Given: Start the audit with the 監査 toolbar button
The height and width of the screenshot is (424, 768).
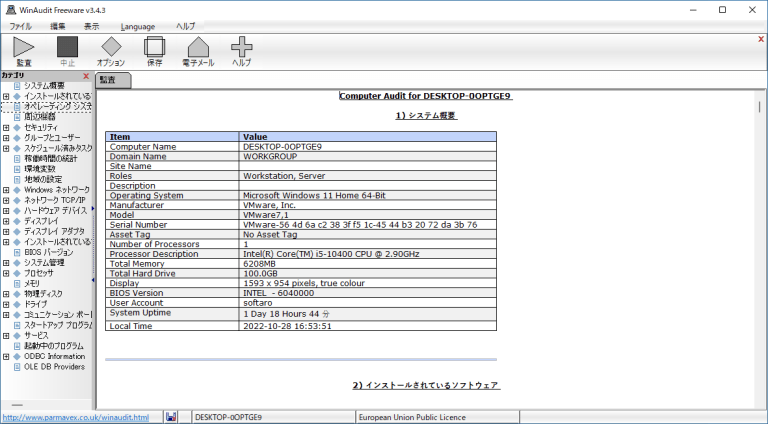Looking at the screenshot, I should point(24,51).
